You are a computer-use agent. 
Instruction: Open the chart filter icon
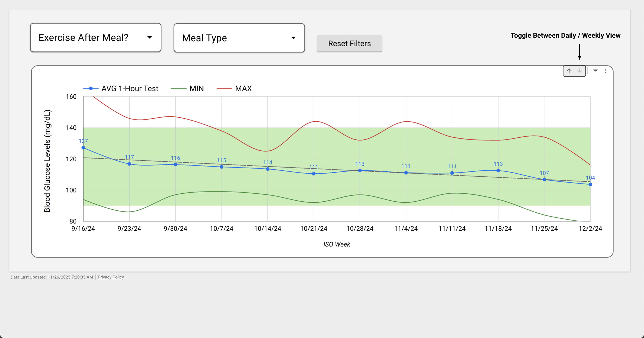coord(595,71)
